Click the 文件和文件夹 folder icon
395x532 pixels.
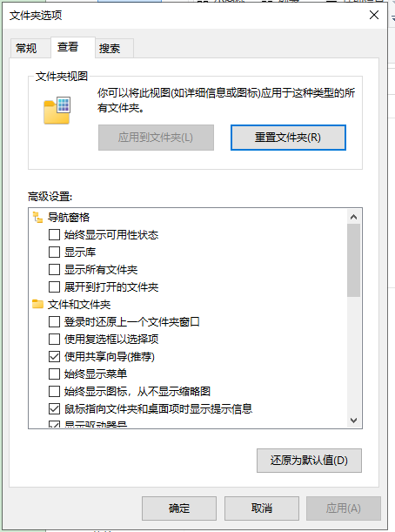[x=37, y=304]
